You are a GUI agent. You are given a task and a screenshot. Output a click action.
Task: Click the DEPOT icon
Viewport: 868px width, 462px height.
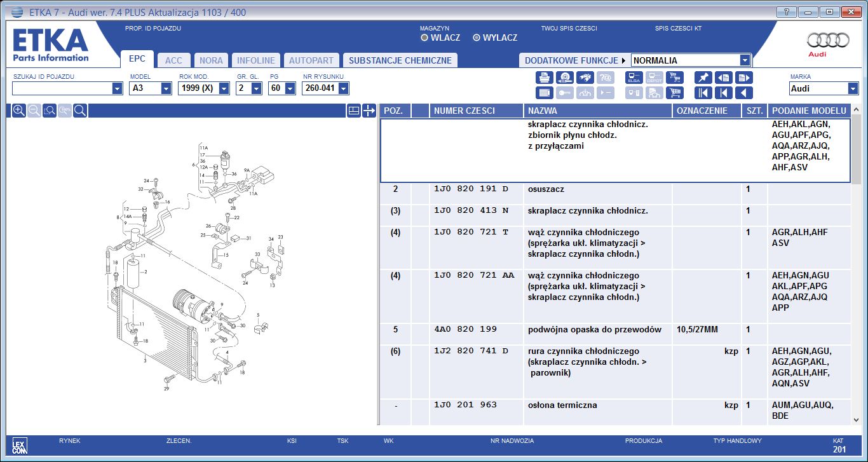654,78
